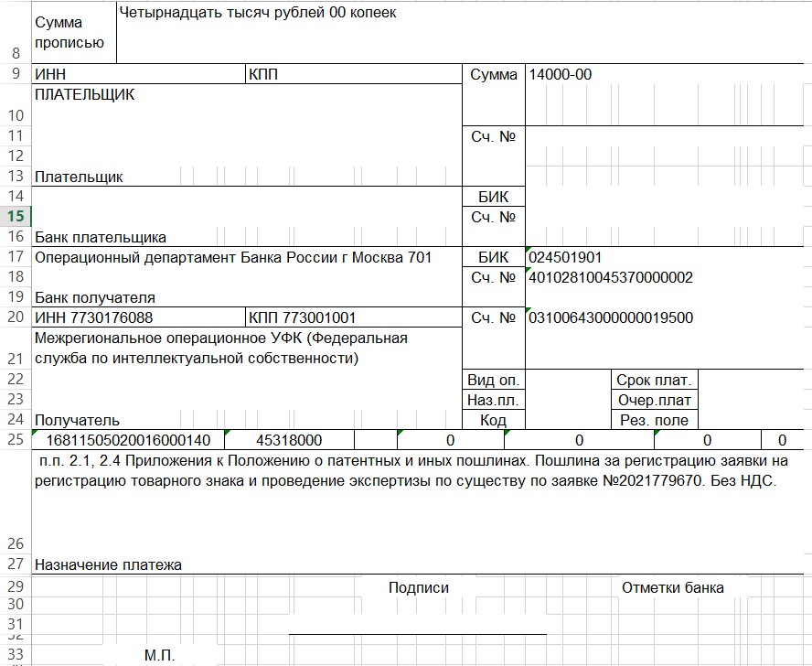The image size is (812, 666).
Task: Click the 'Рез. поле' cell
Action: pos(655,420)
